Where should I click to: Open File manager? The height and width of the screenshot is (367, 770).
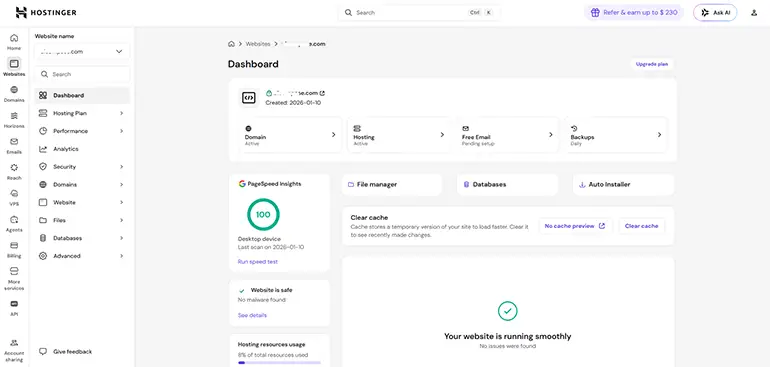tap(392, 185)
